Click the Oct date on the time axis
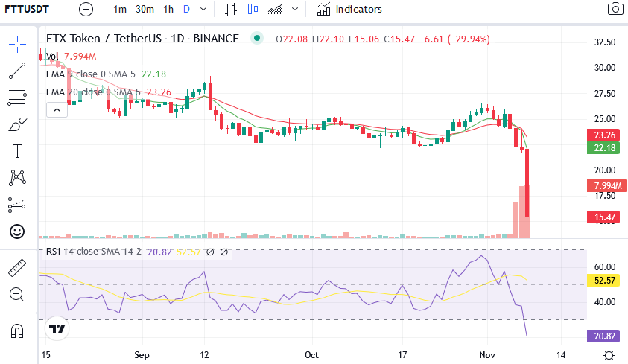The height and width of the screenshot is (364, 628). 311,355
